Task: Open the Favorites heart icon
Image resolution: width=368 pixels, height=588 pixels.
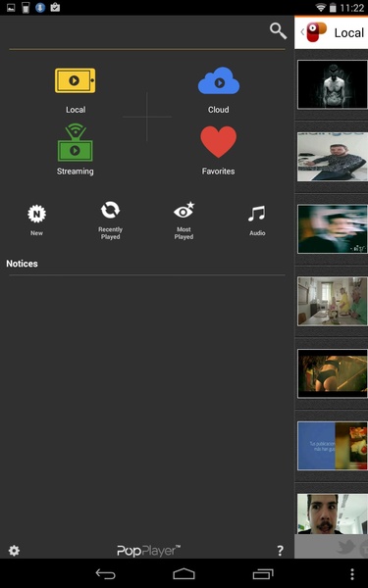Action: pos(219,142)
